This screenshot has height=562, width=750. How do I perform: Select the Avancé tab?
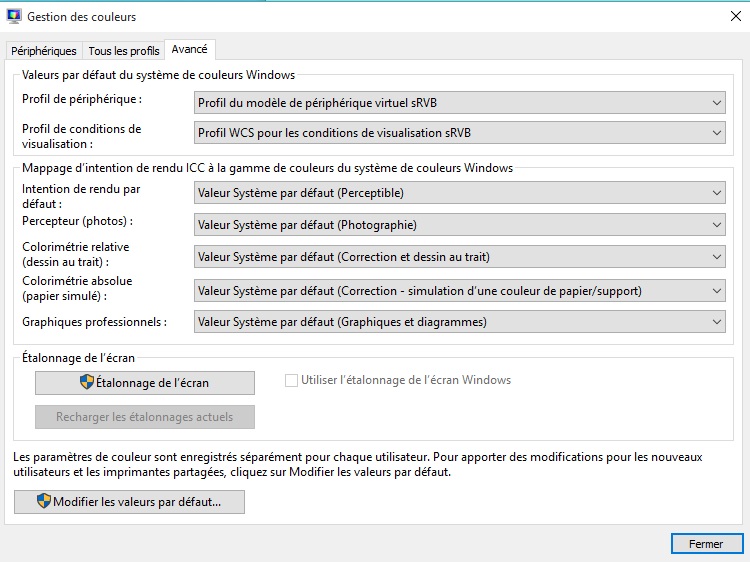(x=190, y=49)
